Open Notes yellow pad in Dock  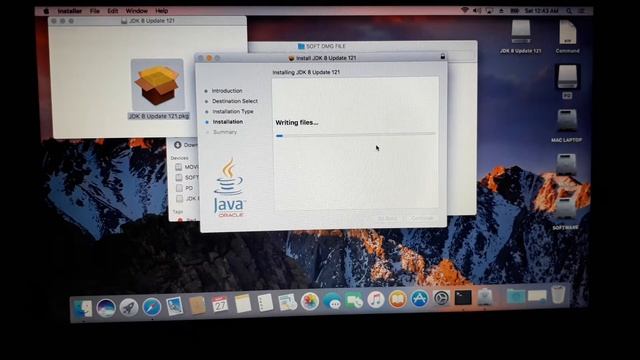[x=242, y=304]
